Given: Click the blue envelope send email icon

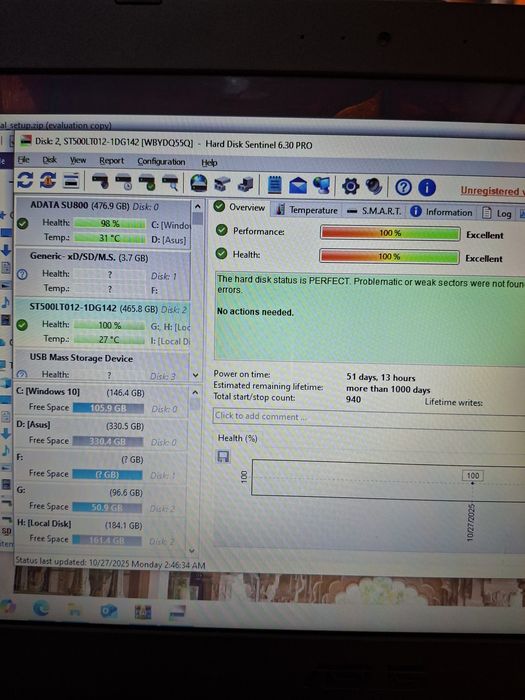Looking at the screenshot, I should (x=298, y=185).
